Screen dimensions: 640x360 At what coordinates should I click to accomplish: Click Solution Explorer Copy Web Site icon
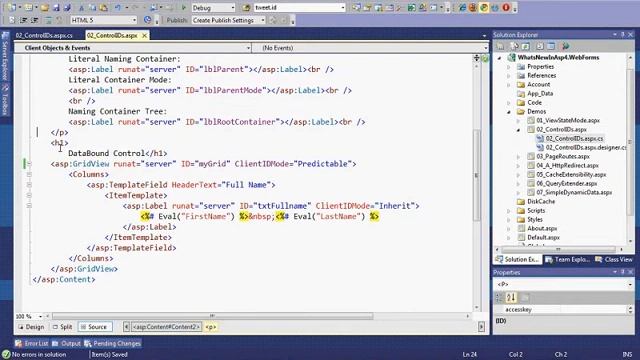coord(565,46)
